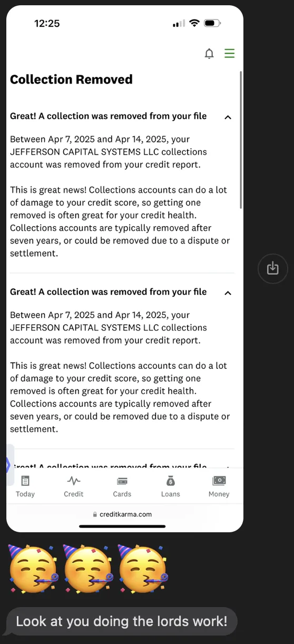
Task: Tap the "Look at you doing the lords work!" message
Action: pos(122,621)
